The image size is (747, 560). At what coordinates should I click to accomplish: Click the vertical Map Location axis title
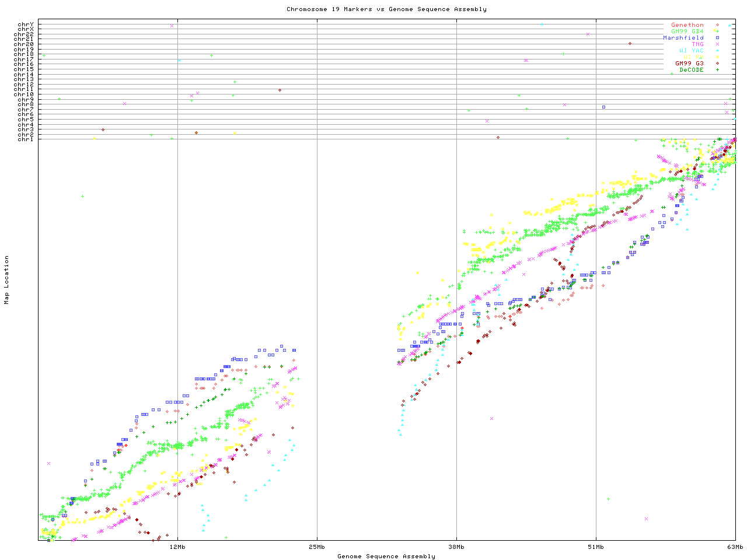click(x=7, y=280)
